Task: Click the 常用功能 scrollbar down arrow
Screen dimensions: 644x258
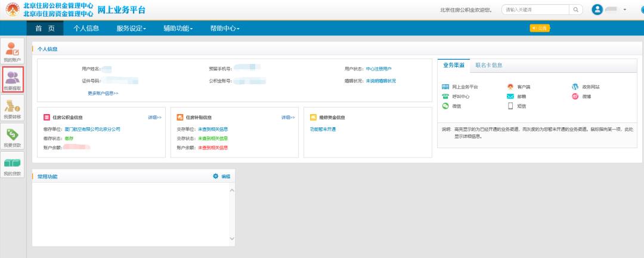Action: (231, 239)
